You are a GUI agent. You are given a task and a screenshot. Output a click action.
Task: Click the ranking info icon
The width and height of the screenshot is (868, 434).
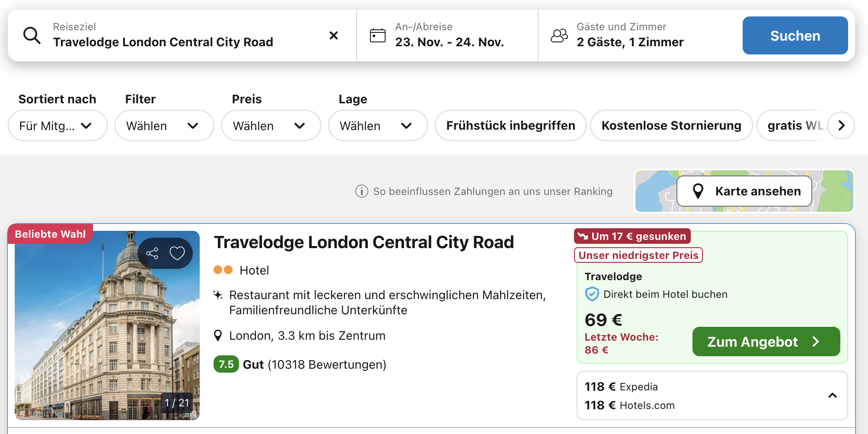[361, 191]
